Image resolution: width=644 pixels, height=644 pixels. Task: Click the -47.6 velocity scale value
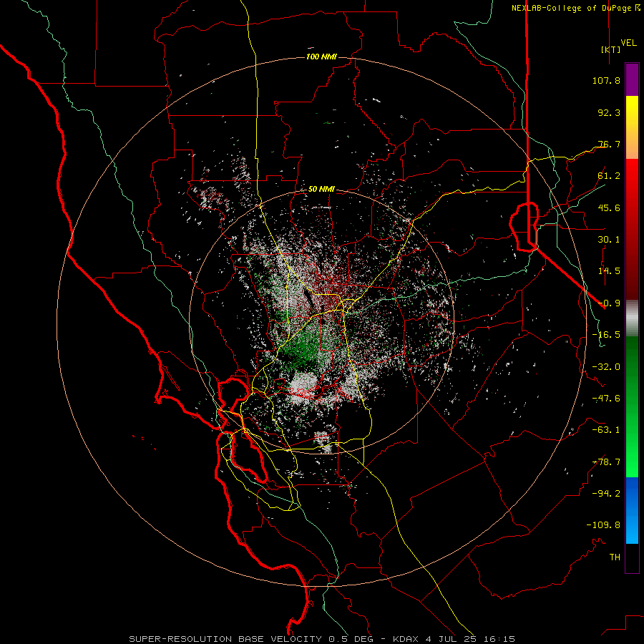click(x=606, y=399)
